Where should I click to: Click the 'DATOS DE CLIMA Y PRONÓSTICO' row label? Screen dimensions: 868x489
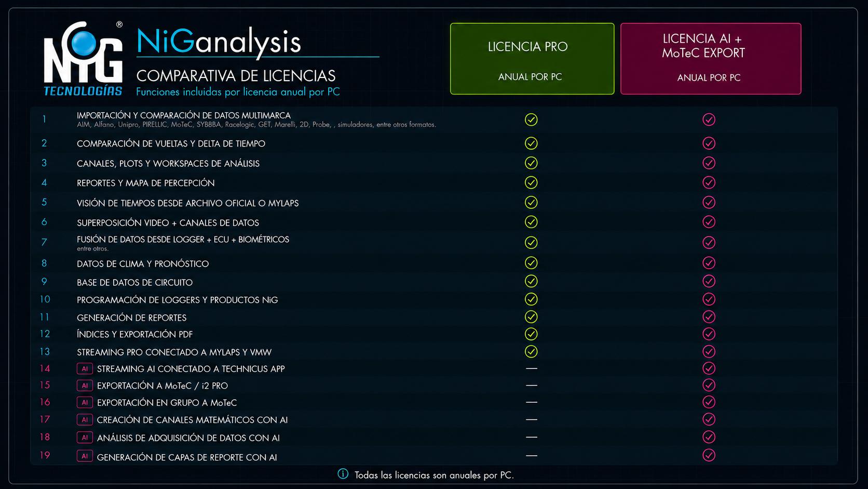143,264
